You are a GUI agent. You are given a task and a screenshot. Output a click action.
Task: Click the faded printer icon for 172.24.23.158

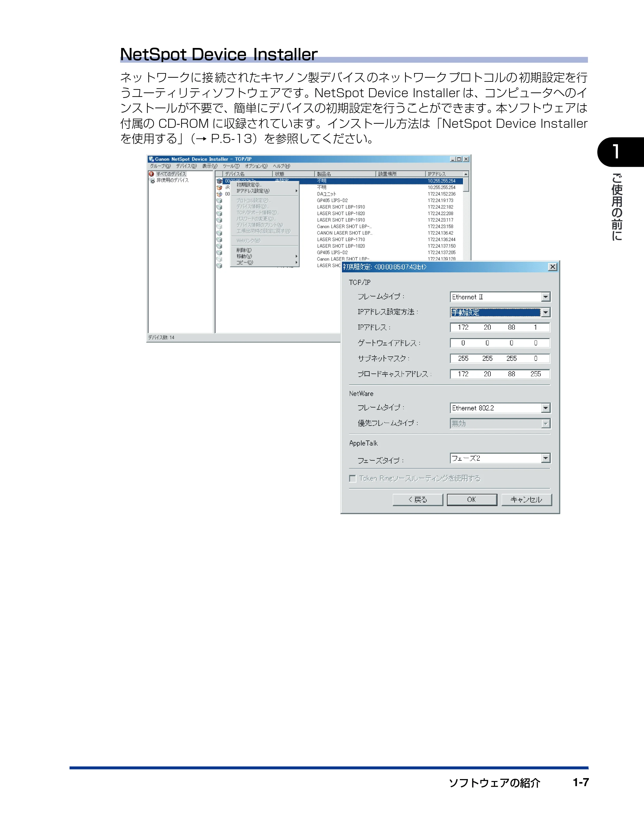[219, 226]
